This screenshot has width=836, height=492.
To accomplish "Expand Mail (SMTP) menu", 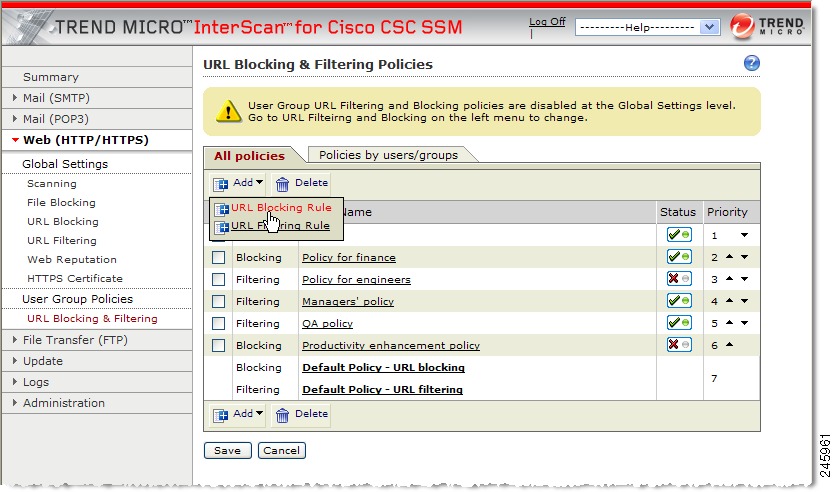I will 15,98.
